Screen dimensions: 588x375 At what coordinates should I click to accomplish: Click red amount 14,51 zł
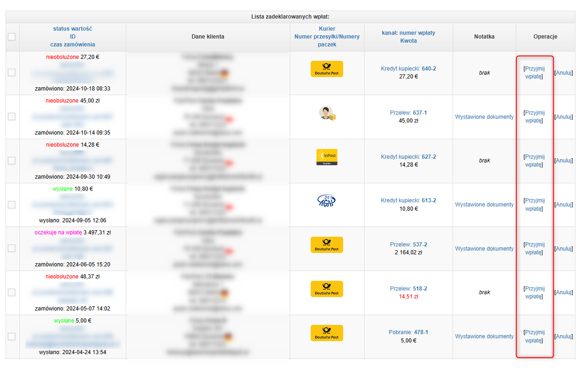coord(409,297)
